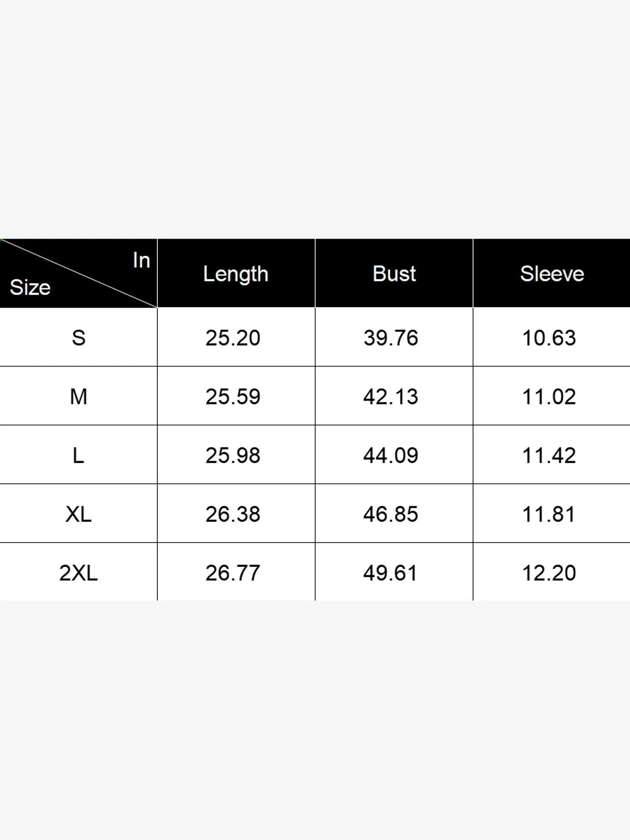The image size is (630, 840).
Task: Click the "In" unit label in header
Action: coord(142,260)
